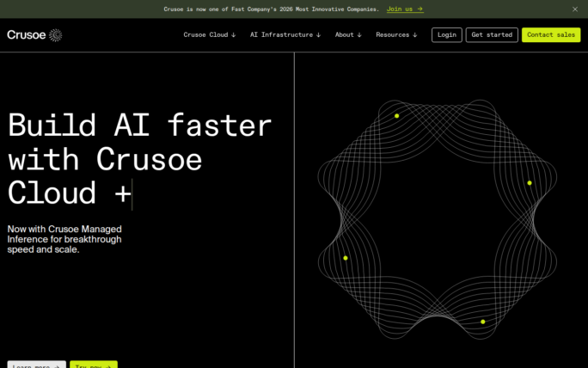Click the Crusoe sunburst logo icon
This screenshot has height=368, width=588.
click(56, 35)
